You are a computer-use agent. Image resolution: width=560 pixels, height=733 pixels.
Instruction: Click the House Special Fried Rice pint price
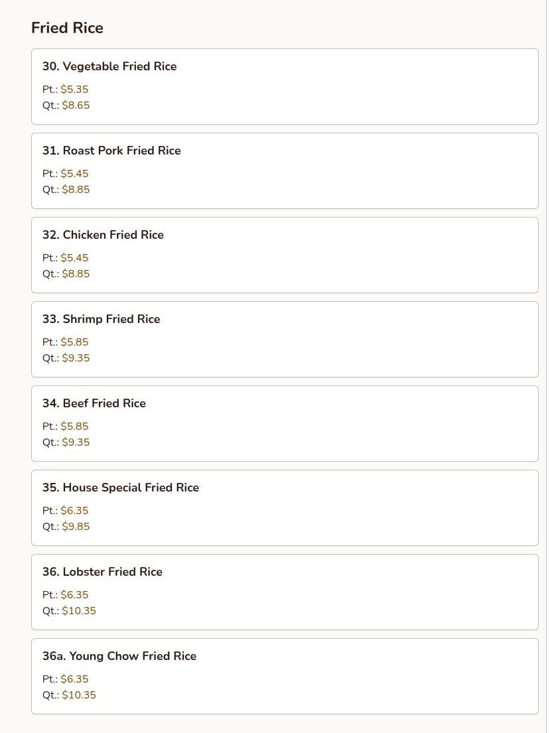[74, 511]
